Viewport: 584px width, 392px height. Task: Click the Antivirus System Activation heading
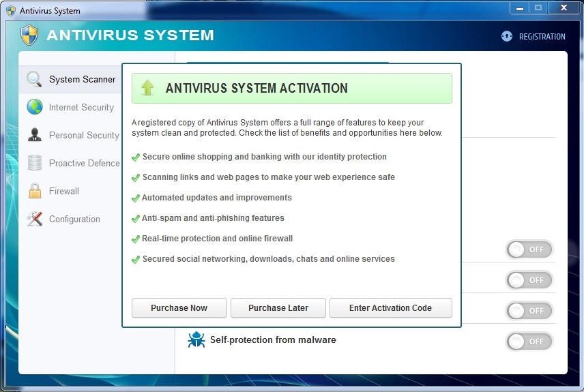pos(257,88)
